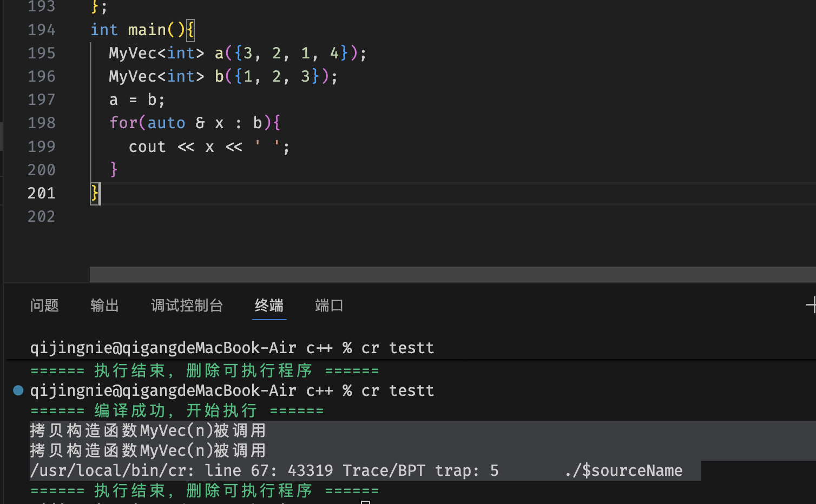Screen dimensions: 816x504
Task: Place cursor on 'int main(){' line
Action: (142, 30)
